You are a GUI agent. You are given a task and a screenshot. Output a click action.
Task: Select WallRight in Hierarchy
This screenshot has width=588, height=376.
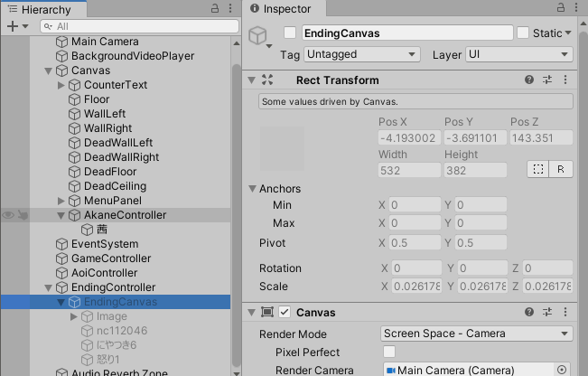point(107,128)
